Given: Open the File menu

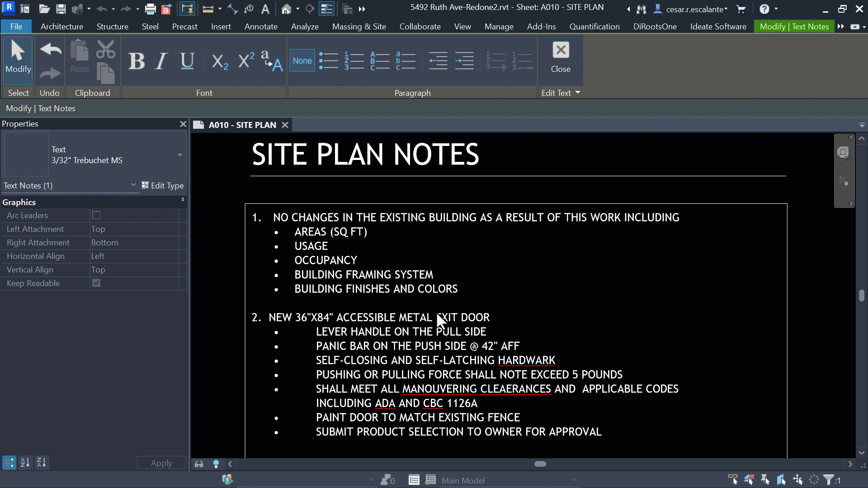Looking at the screenshot, I should click(x=16, y=27).
